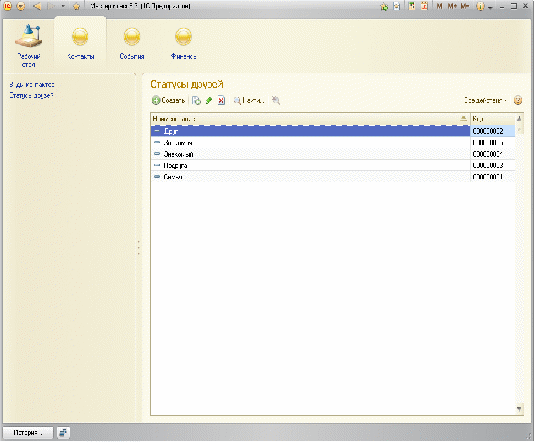This screenshot has width=535, height=442.
Task: Open the Рабочий стол desktop section
Action: point(29,45)
